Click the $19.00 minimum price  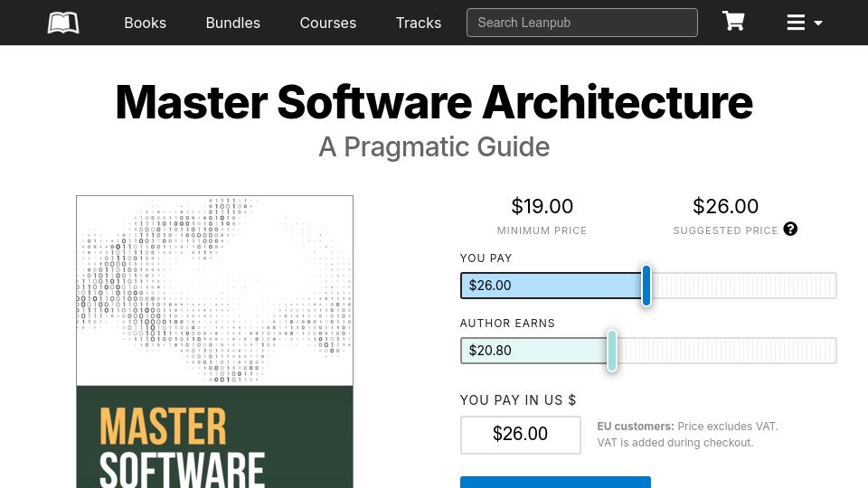542,206
